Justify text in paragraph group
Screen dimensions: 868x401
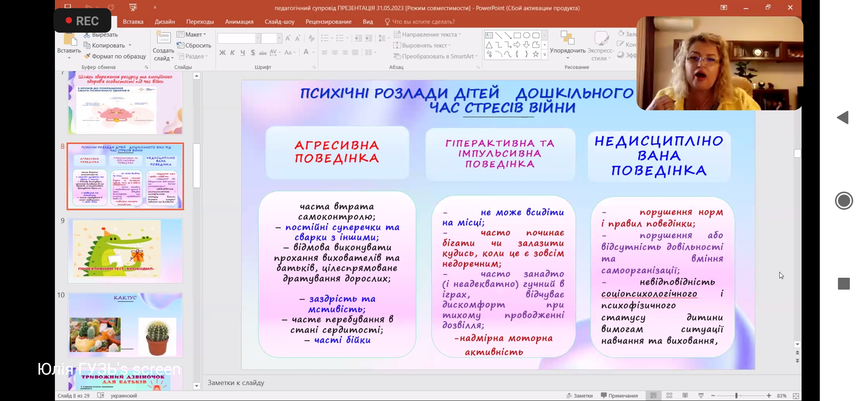tap(355, 53)
